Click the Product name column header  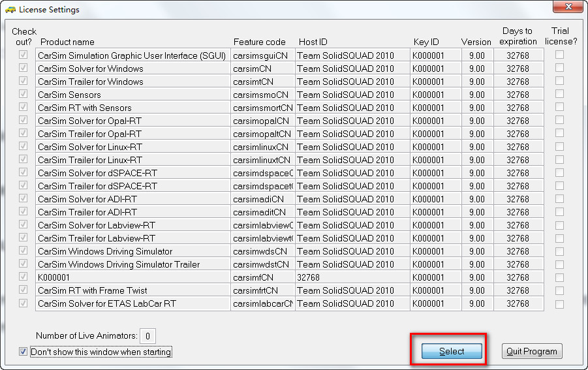point(67,42)
